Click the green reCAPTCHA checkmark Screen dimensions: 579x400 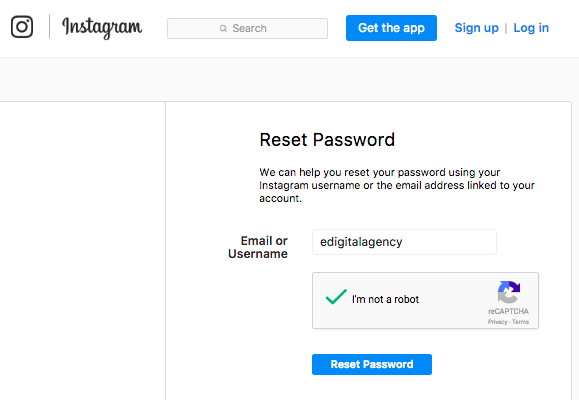(x=336, y=297)
